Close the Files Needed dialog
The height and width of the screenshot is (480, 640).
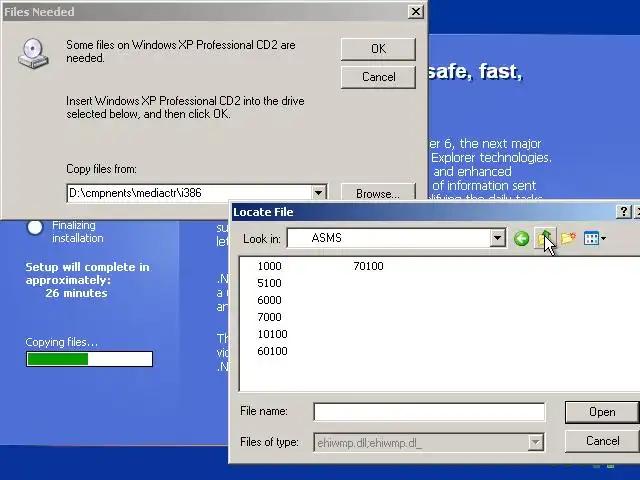416,11
